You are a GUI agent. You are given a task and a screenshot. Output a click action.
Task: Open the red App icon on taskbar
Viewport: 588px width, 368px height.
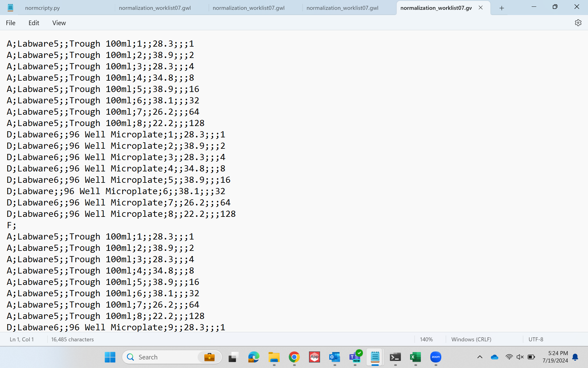coord(314,357)
